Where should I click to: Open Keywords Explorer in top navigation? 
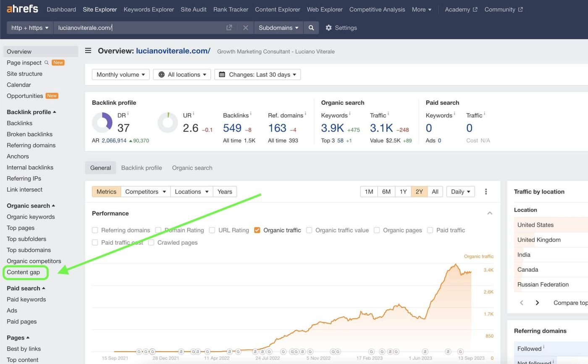149,9
